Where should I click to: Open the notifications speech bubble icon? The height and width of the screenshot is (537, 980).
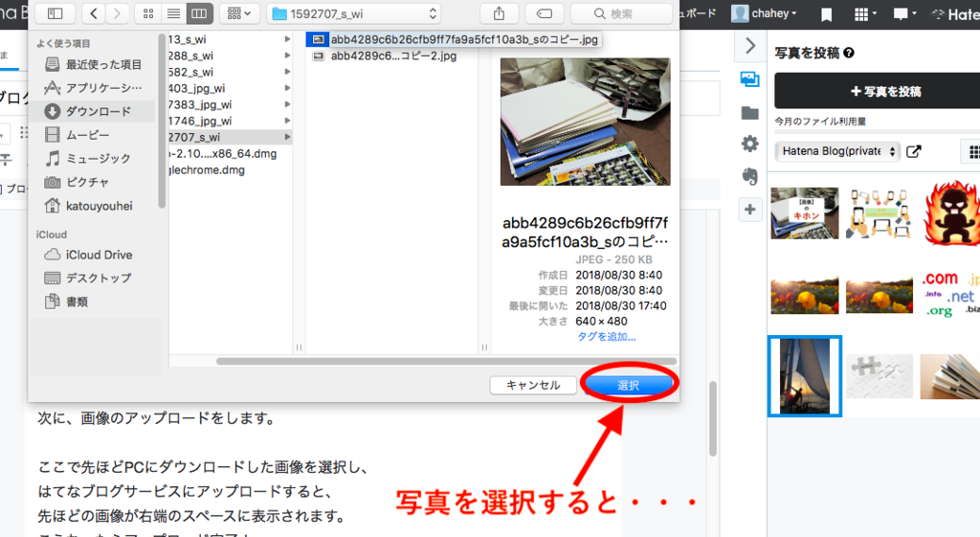(903, 13)
